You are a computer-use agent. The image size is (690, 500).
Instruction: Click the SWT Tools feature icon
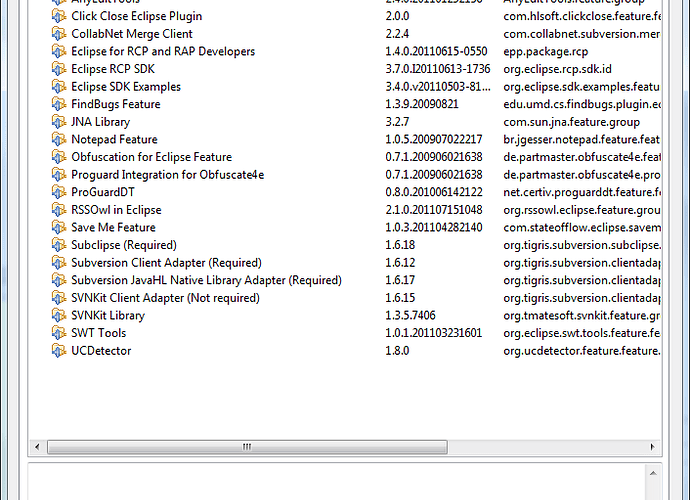59,333
